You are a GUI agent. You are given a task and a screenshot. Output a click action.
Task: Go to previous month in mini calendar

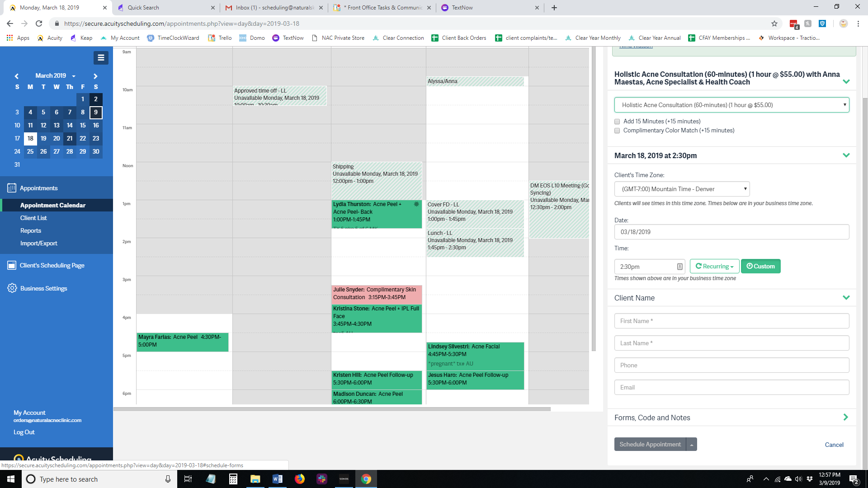click(x=17, y=76)
